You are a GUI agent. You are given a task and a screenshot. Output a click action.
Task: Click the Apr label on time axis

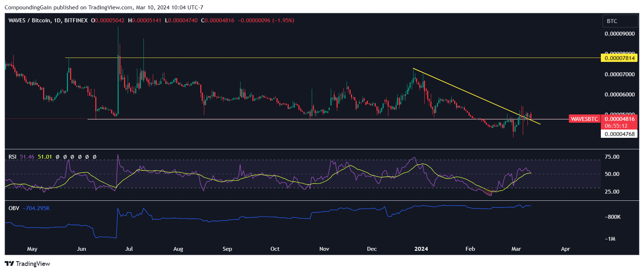pyautogui.click(x=566, y=249)
